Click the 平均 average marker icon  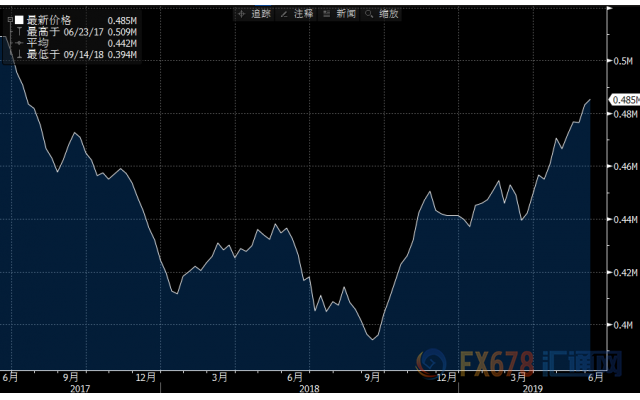pyautogui.click(x=19, y=43)
